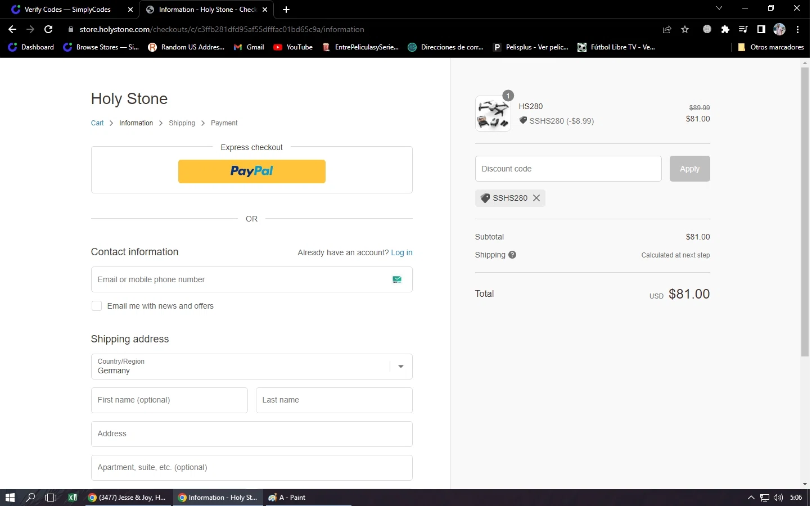Image resolution: width=812 pixels, height=506 pixels.
Task: Click the browser address bar URL
Action: click(222, 29)
